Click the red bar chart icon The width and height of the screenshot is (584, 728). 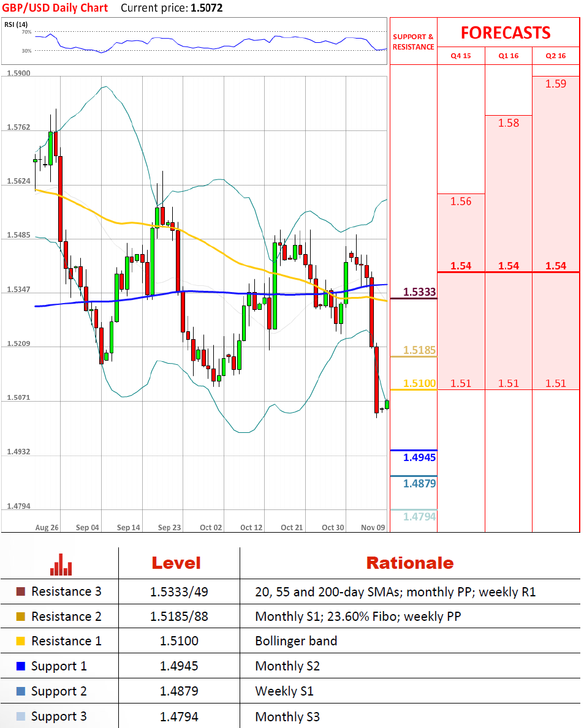click(x=61, y=565)
